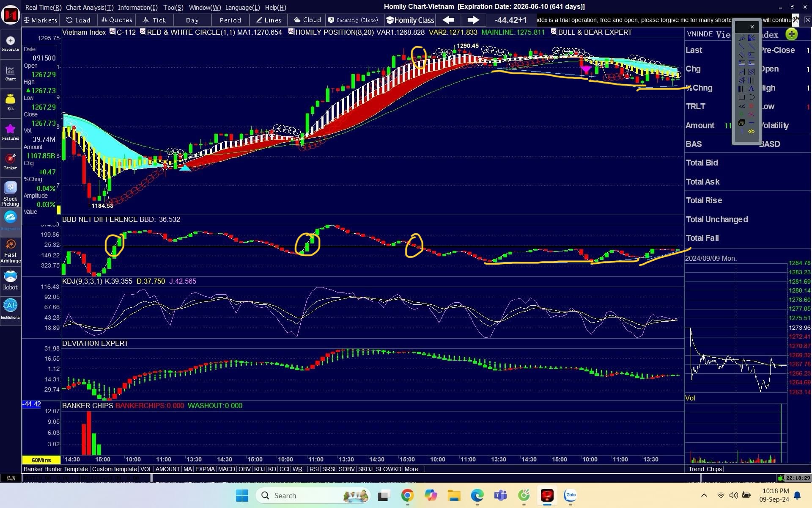This screenshot has height=508, width=812.
Task: Open Google Chrome from the taskbar
Action: (407, 495)
